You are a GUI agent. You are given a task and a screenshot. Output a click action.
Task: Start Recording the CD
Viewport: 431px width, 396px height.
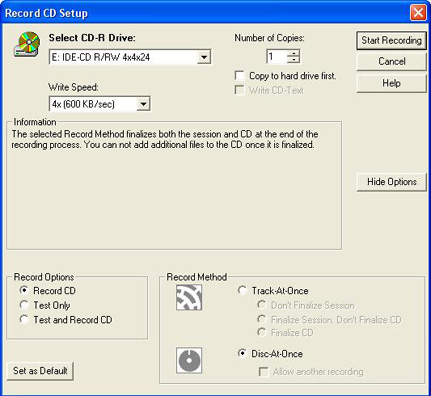click(391, 40)
